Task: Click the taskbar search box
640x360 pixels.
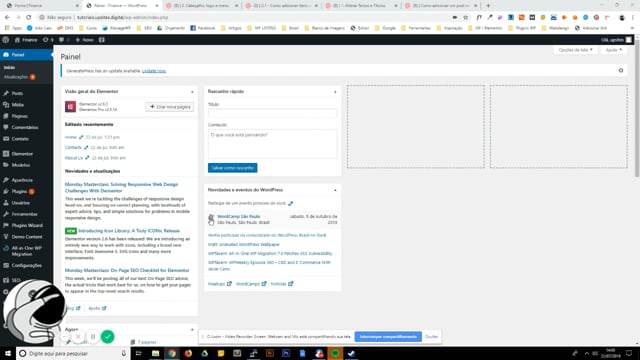Action: pyautogui.click(x=73, y=353)
